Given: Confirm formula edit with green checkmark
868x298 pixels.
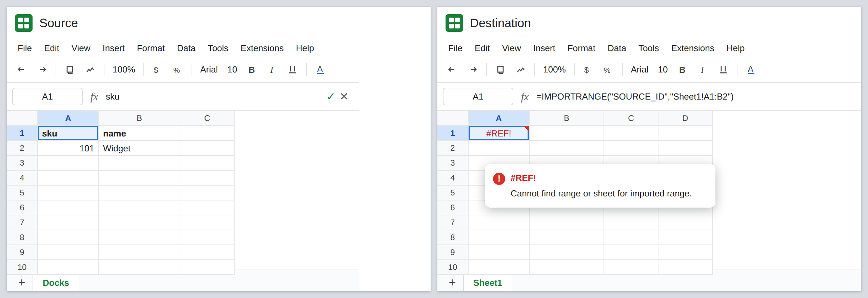Looking at the screenshot, I should click(x=331, y=97).
